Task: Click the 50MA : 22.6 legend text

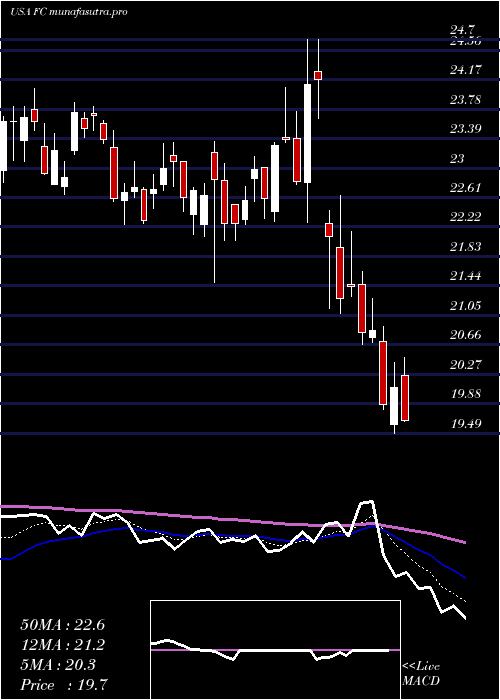Action: coord(62,625)
